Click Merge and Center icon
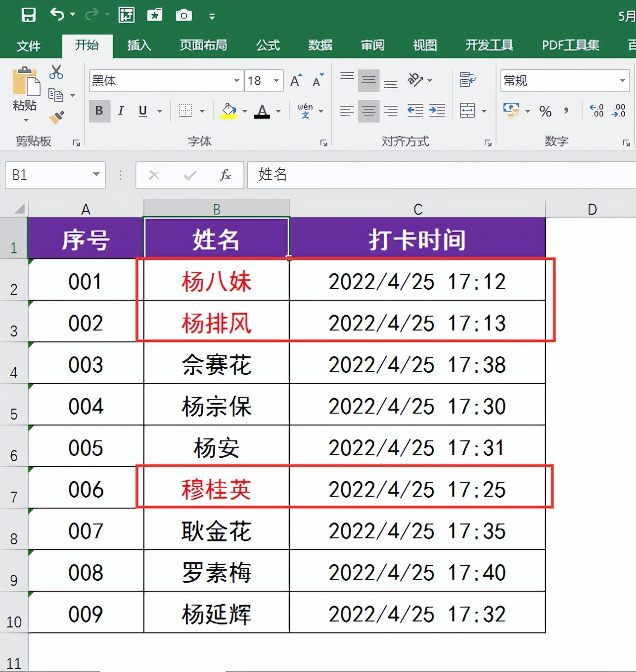This screenshot has width=636, height=672. pyautogui.click(x=467, y=110)
